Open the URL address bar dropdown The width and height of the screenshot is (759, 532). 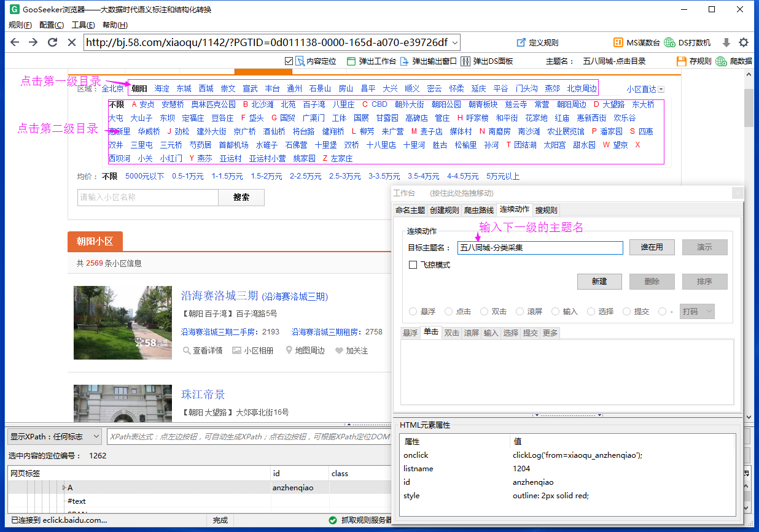[454, 42]
